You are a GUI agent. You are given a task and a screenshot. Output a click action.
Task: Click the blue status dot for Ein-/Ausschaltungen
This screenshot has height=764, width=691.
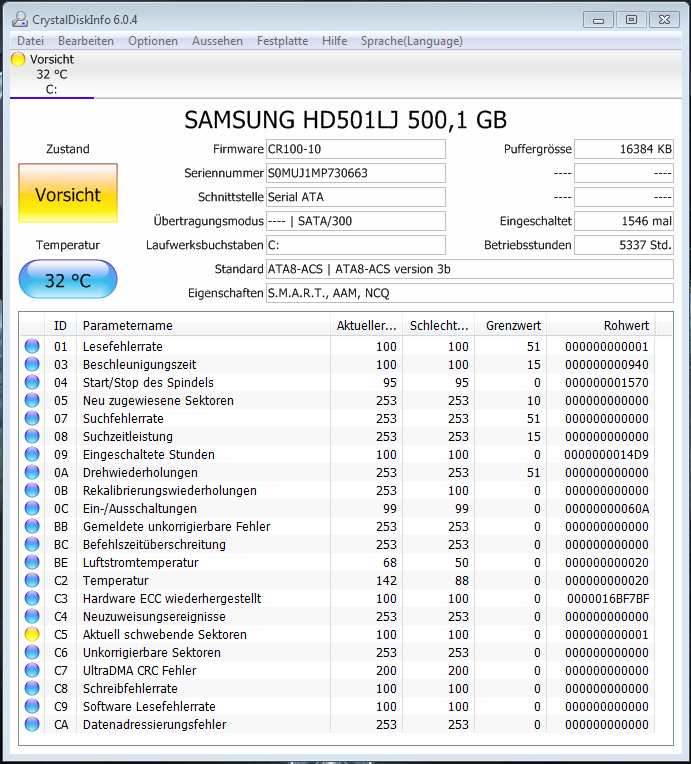tap(32, 508)
